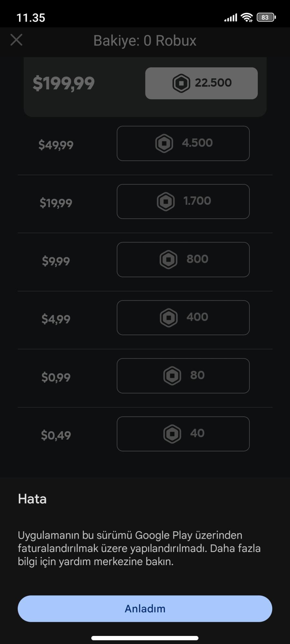This screenshot has height=644, width=290.
Task: Tap the Robux icon beside 40
Action: (172, 434)
